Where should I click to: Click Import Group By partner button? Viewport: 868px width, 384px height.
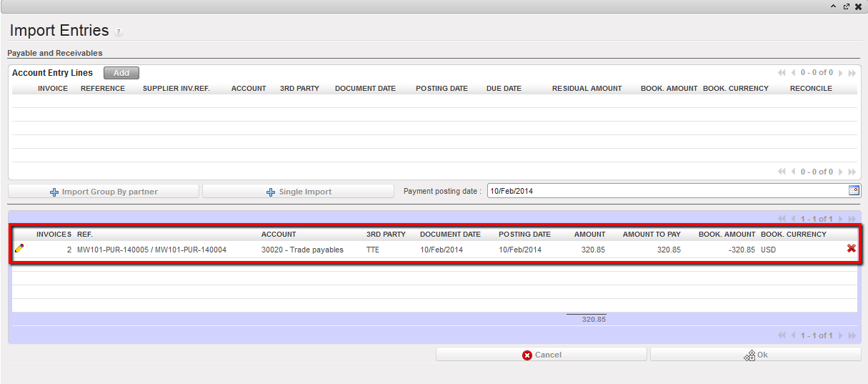click(x=104, y=192)
